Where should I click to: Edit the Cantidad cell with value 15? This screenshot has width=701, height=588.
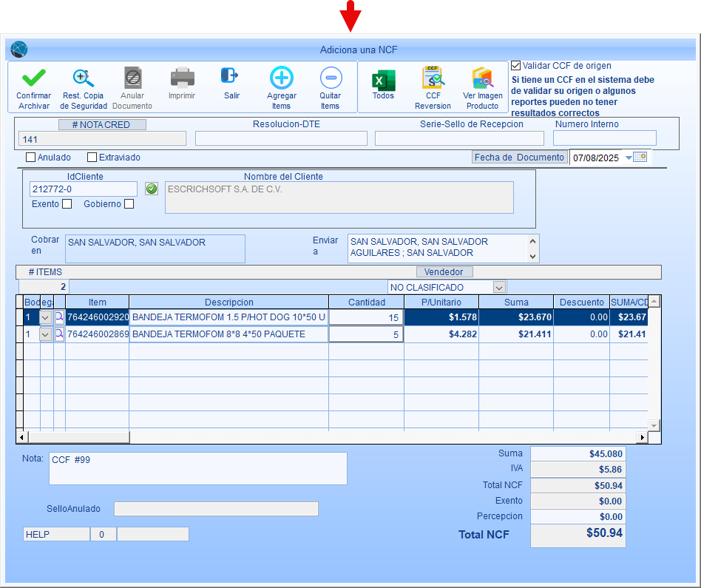366,317
